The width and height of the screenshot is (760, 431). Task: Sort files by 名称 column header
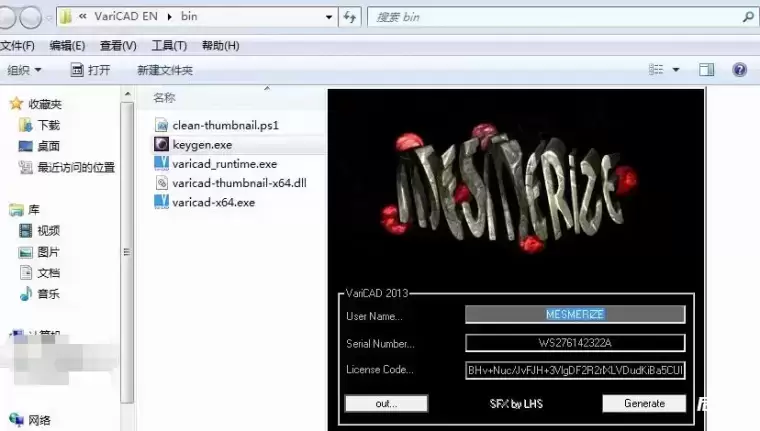[x=164, y=98]
